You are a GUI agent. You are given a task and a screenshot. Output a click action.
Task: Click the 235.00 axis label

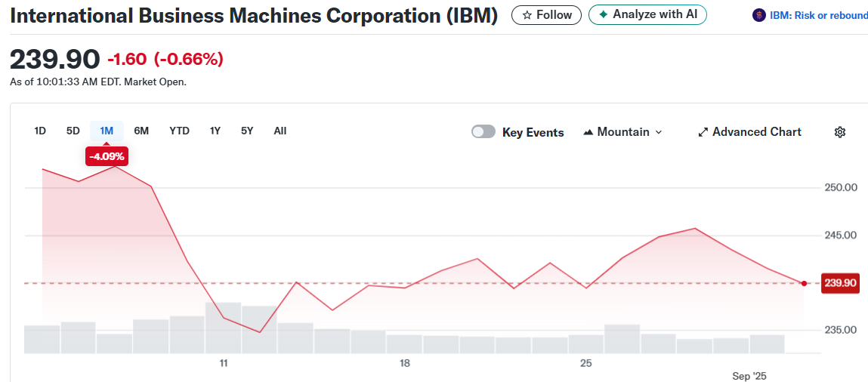click(840, 331)
